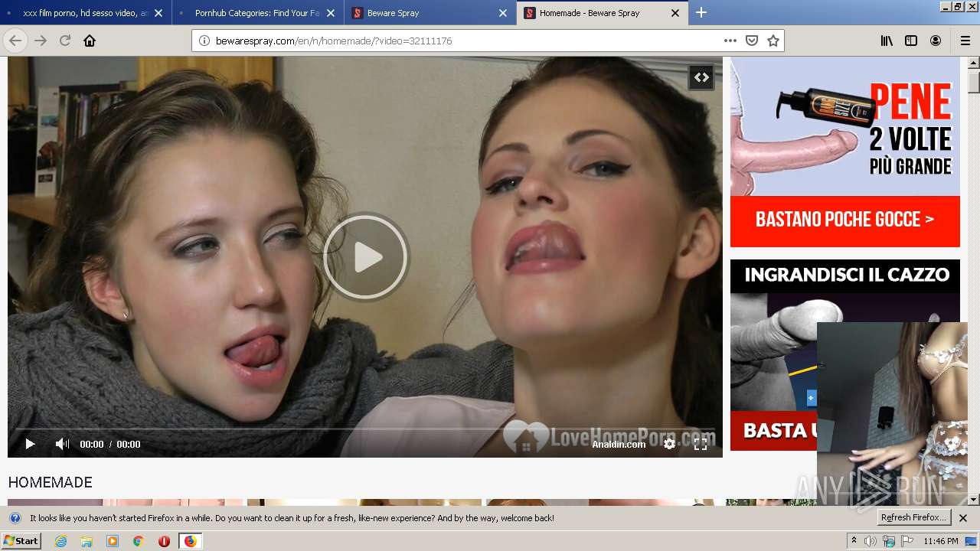This screenshot has width=980, height=551.
Task: Launch Google Chrome from the taskbar
Action: (138, 541)
